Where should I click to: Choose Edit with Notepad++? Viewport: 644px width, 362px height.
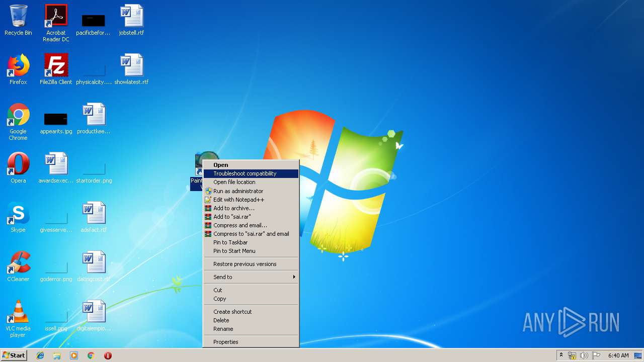251,200
